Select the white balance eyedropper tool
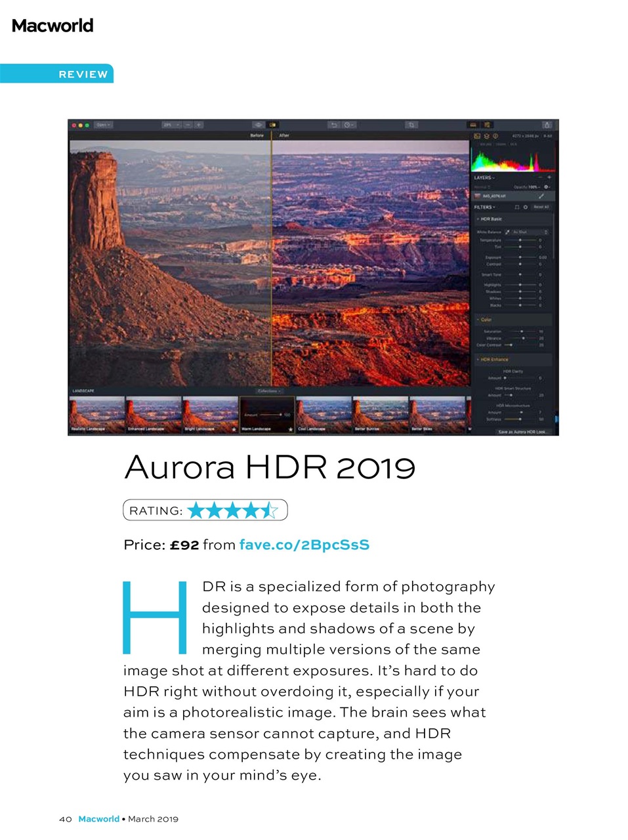This screenshot has height=840, width=628. pos(507,232)
